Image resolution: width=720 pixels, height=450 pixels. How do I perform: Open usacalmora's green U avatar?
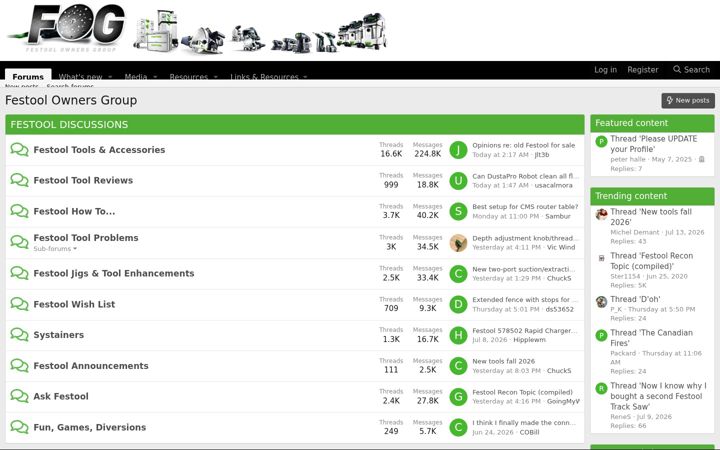458,181
